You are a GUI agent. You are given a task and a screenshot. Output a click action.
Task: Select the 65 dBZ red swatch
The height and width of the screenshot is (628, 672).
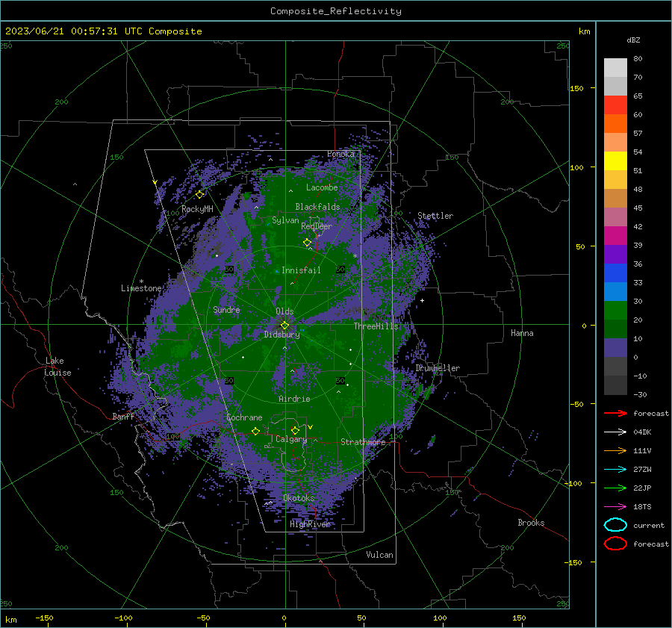[x=615, y=105]
